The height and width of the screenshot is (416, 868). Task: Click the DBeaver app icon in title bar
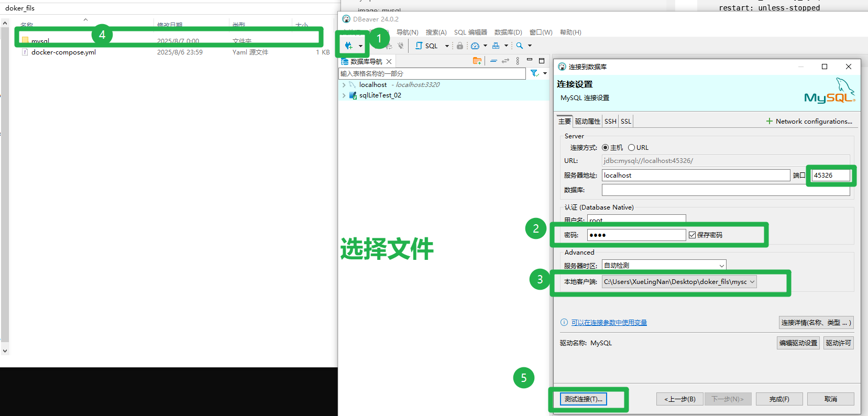[346, 19]
